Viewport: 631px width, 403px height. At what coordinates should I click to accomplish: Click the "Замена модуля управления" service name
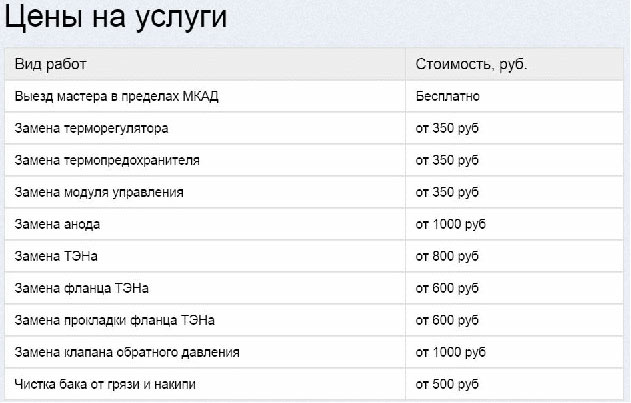(x=99, y=192)
